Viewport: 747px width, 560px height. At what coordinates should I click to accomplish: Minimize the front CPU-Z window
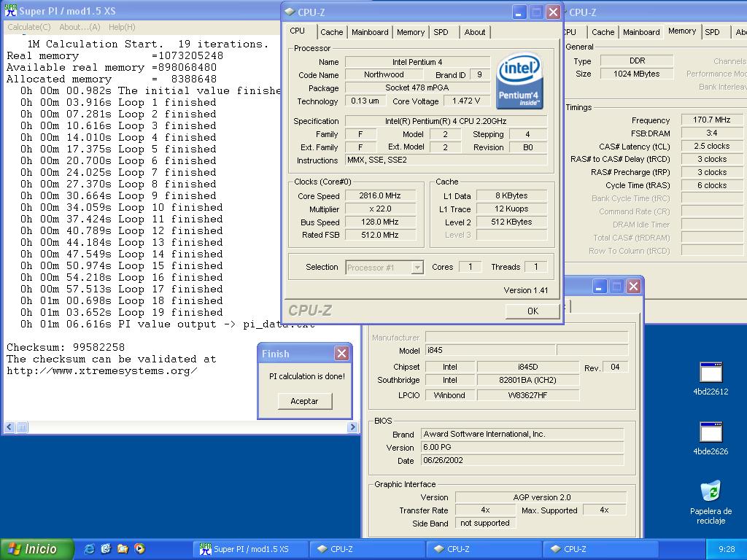click(x=519, y=12)
